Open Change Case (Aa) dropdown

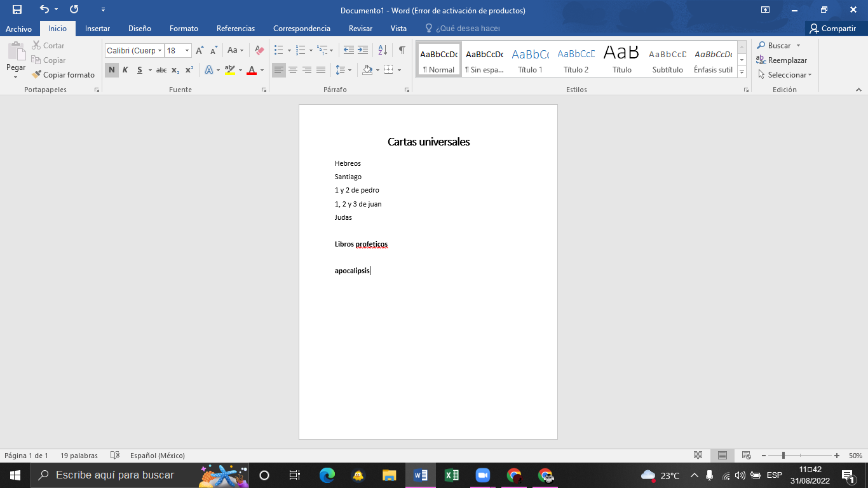pos(235,50)
